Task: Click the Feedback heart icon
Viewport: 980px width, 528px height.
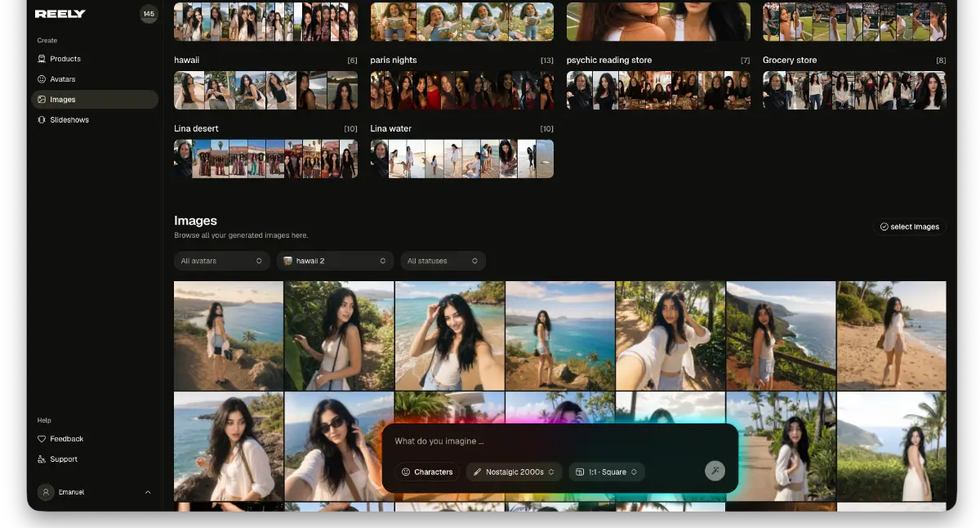Action: click(42, 439)
